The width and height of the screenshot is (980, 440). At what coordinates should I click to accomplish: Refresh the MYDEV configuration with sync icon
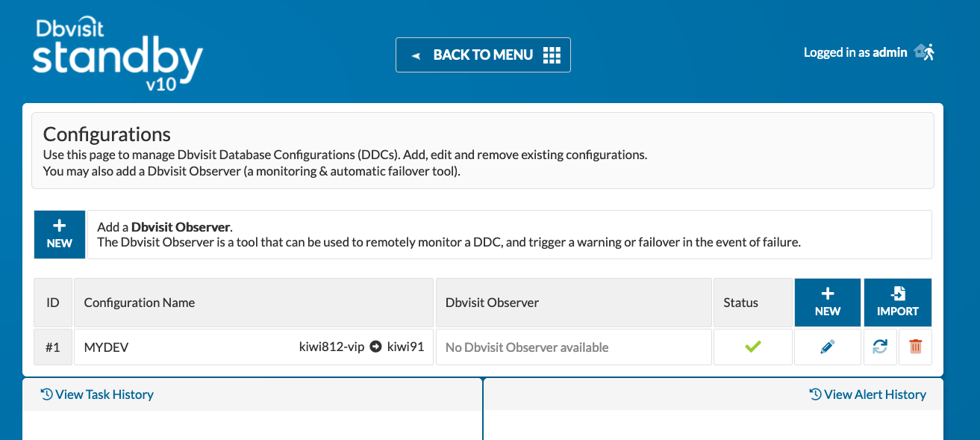tap(880, 347)
